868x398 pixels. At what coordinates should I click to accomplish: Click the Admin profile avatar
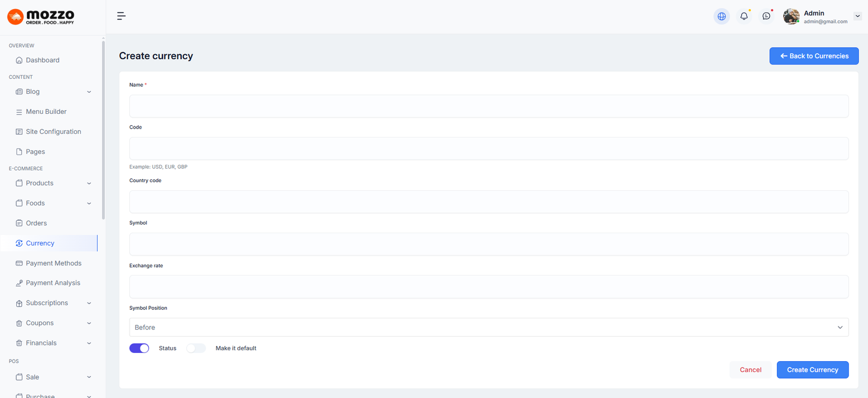click(791, 16)
